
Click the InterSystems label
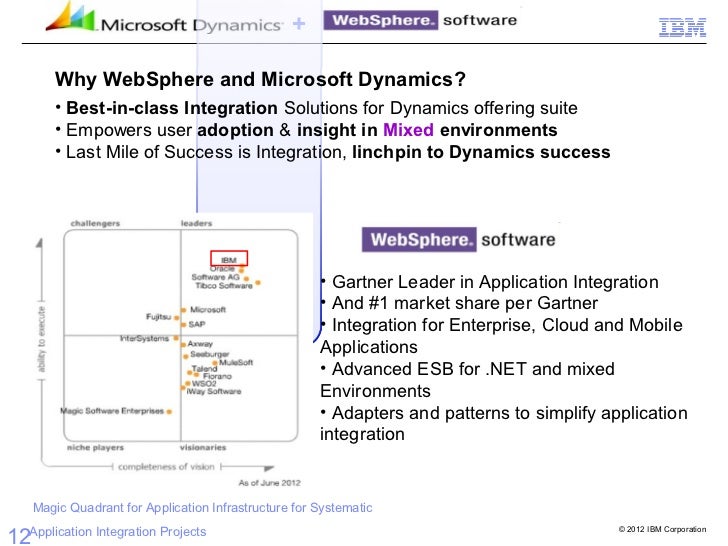click(144, 338)
